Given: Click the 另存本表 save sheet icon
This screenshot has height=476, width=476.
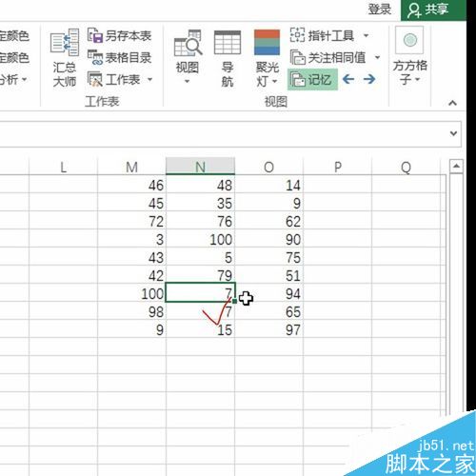Looking at the screenshot, I should (x=95, y=35).
